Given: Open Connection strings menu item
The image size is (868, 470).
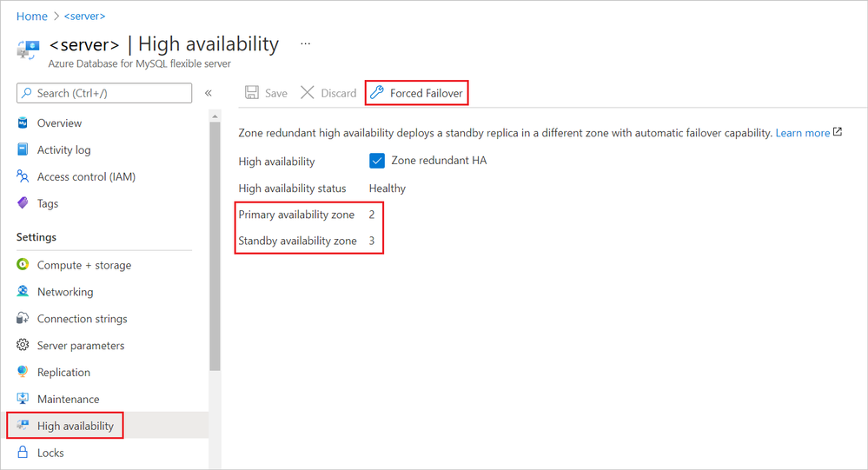Looking at the screenshot, I should 82,319.
